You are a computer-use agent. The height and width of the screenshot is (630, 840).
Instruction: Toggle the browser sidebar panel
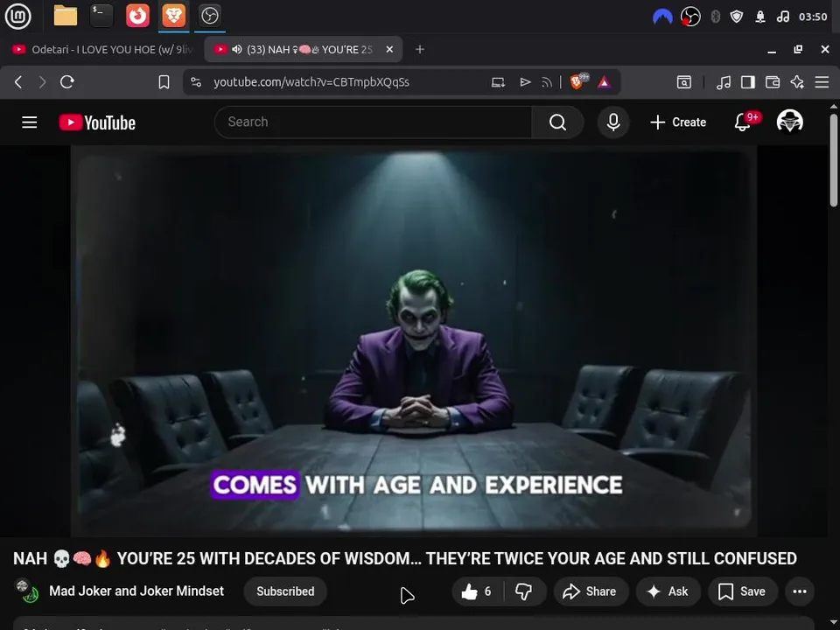(x=748, y=82)
